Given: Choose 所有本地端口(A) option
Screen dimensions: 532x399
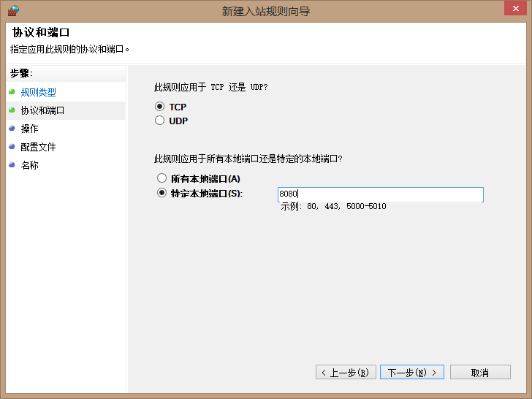Looking at the screenshot, I should pyautogui.click(x=161, y=178).
